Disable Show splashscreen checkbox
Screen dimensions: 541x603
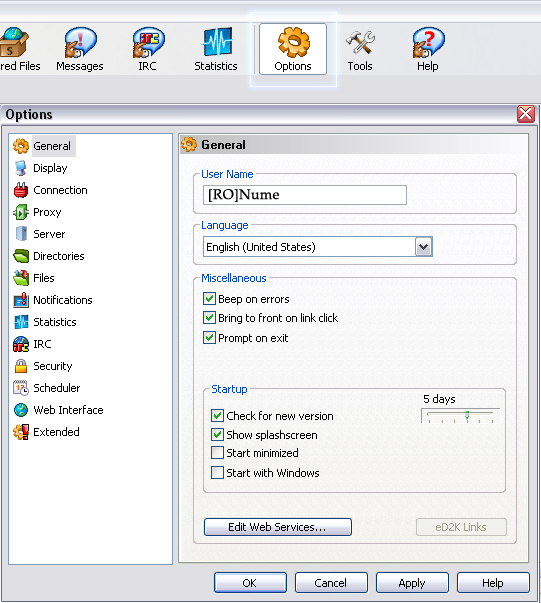pyautogui.click(x=217, y=435)
